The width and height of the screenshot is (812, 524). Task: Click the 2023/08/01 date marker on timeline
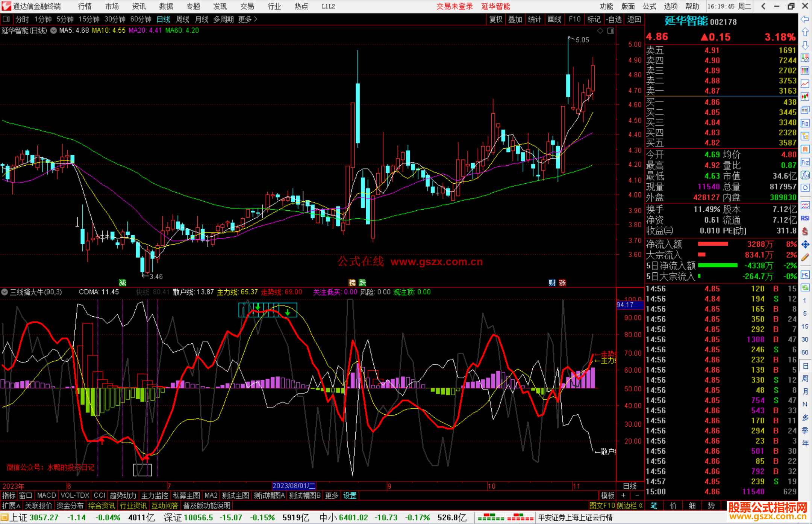coord(294,486)
